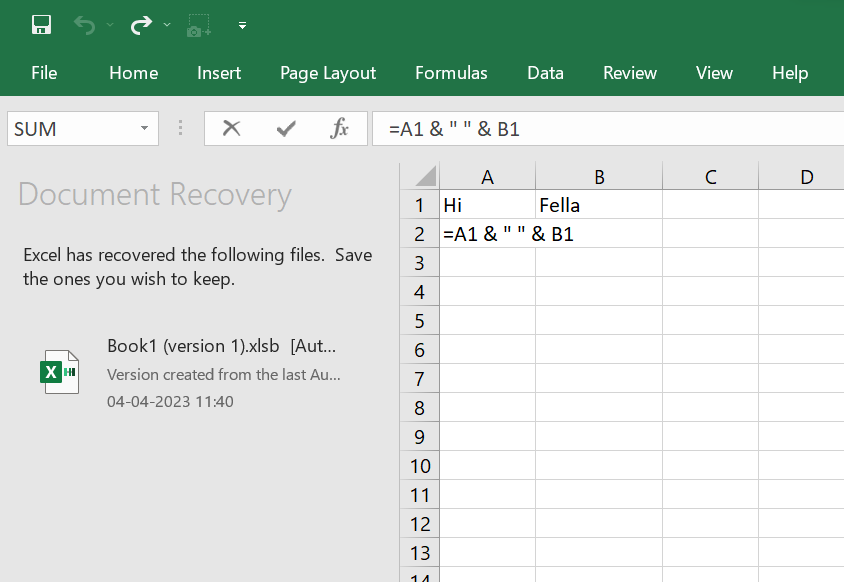Cancel the formula with the X icon

(x=231, y=128)
